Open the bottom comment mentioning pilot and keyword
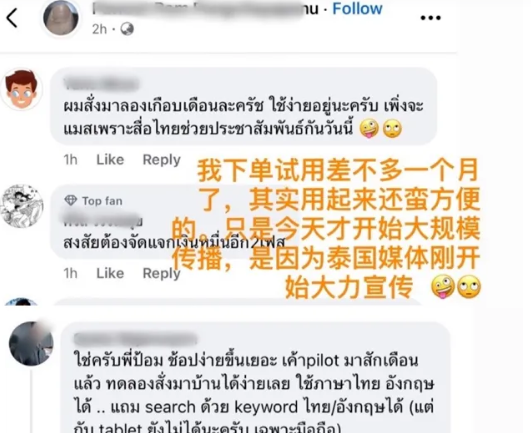Screen dimensions: 531x433 [x=256, y=377]
